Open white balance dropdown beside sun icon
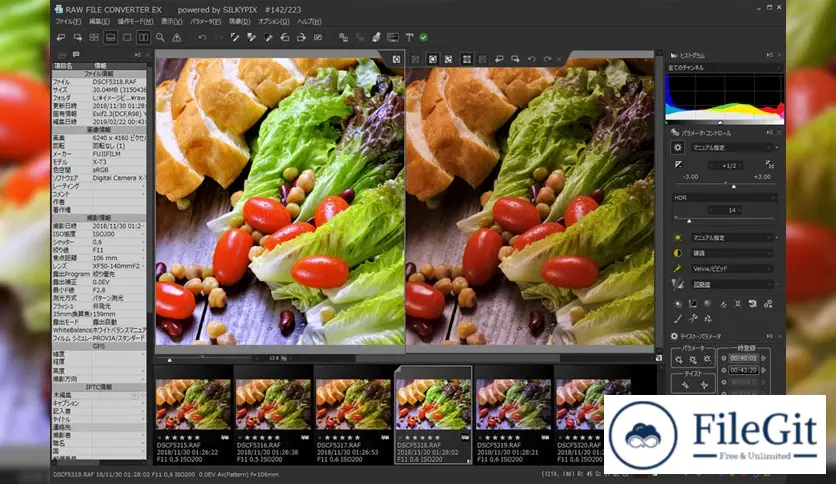Screen dimensions: 836x484 [732, 238]
